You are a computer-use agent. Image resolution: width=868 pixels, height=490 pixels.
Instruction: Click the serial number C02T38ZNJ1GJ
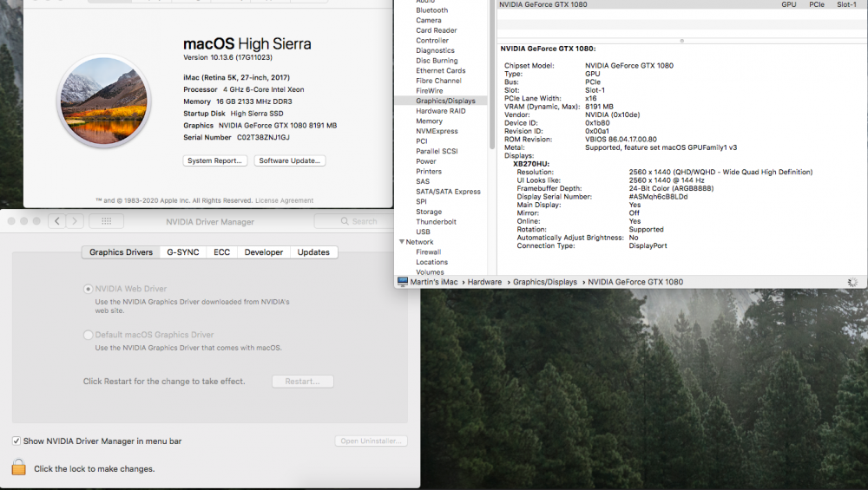tap(263, 138)
